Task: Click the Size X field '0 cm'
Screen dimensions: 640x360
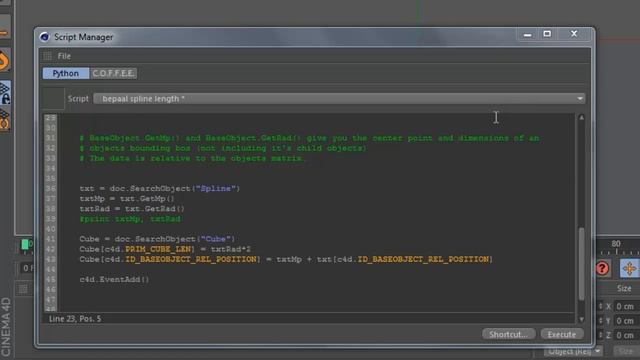Action: 627,306
